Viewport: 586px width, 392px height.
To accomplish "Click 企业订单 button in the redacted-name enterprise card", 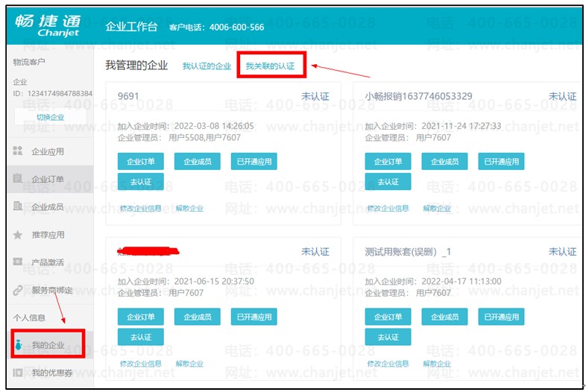I will pyautogui.click(x=140, y=317).
